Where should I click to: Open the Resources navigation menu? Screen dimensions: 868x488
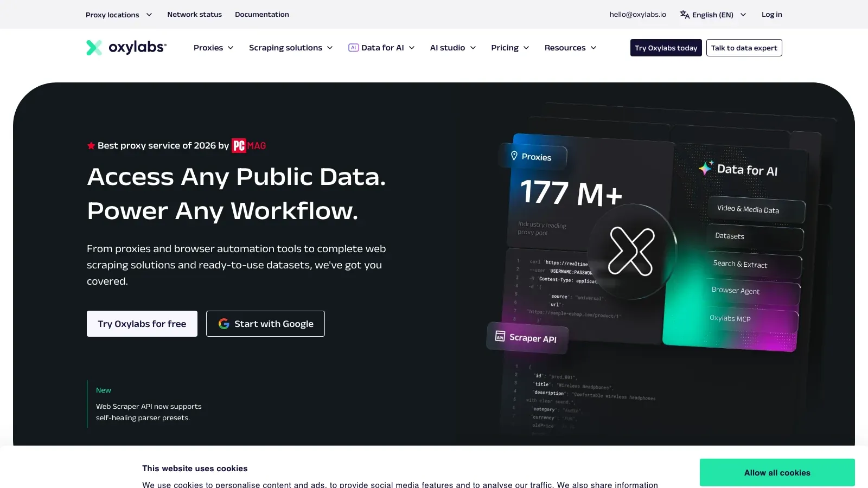pyautogui.click(x=571, y=48)
